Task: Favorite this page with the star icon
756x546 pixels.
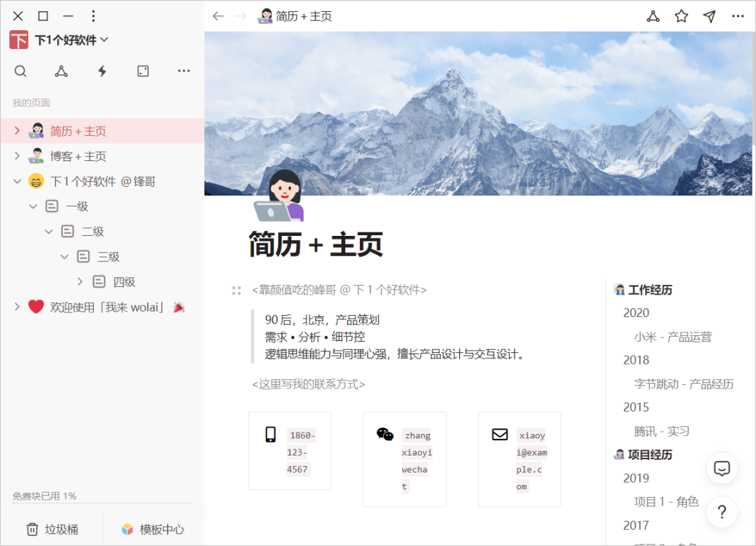Action: (x=681, y=16)
